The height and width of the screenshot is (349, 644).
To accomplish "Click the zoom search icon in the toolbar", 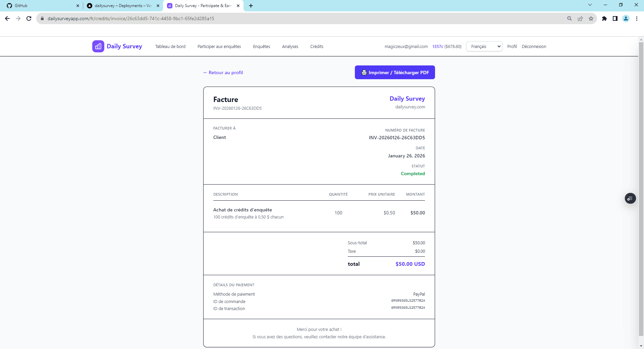I will click(569, 18).
